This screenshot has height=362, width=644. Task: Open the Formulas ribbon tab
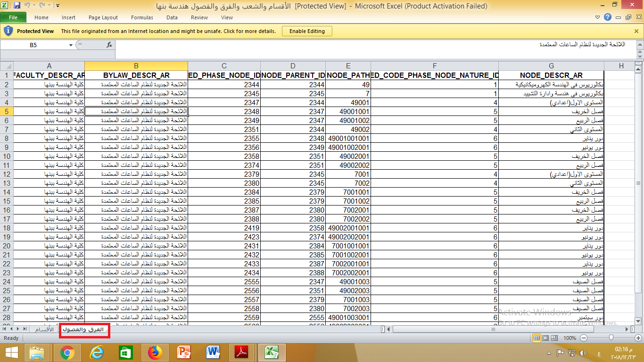[x=142, y=17]
